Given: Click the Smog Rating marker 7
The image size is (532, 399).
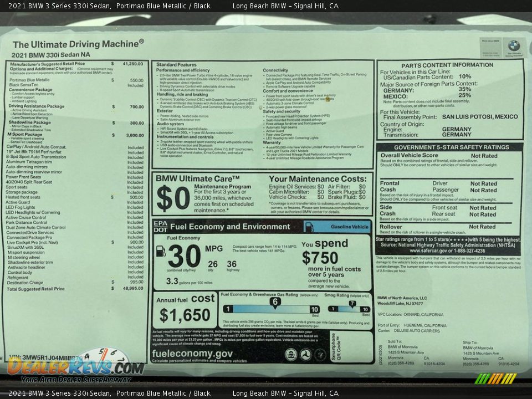Looking at the screenshot, I should (352, 304).
